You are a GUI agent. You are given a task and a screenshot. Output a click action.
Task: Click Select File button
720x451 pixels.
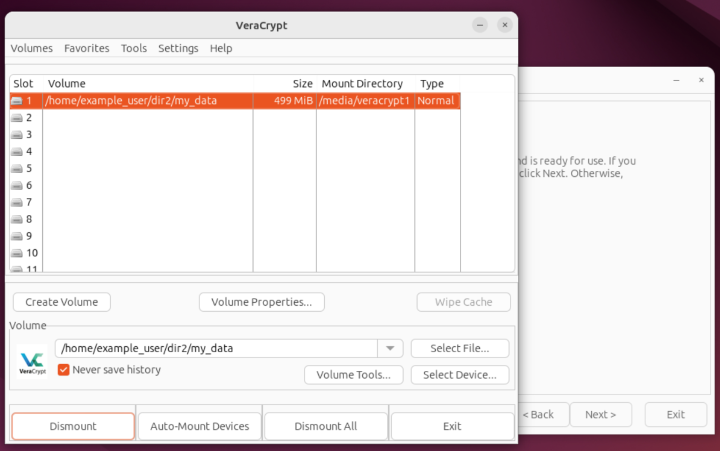pyautogui.click(x=460, y=348)
